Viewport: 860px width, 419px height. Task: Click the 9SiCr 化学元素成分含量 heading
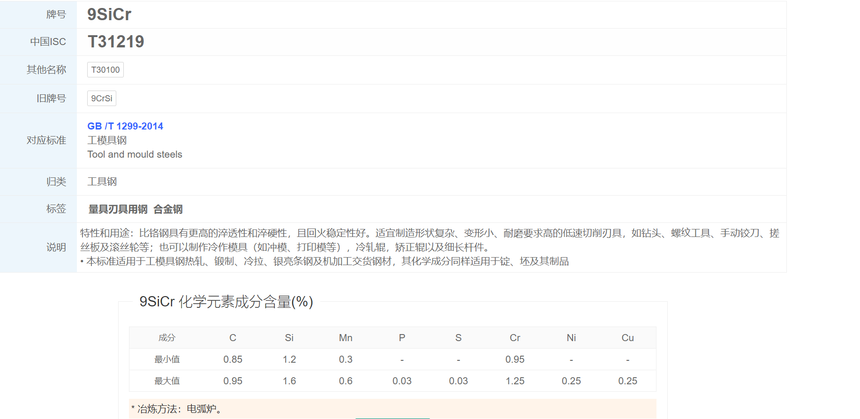225,301
